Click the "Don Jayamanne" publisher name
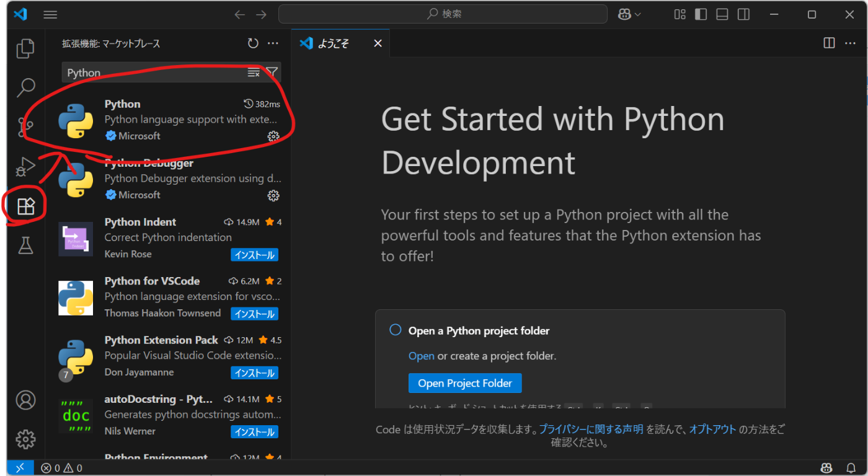The width and height of the screenshot is (868, 476). [139, 372]
